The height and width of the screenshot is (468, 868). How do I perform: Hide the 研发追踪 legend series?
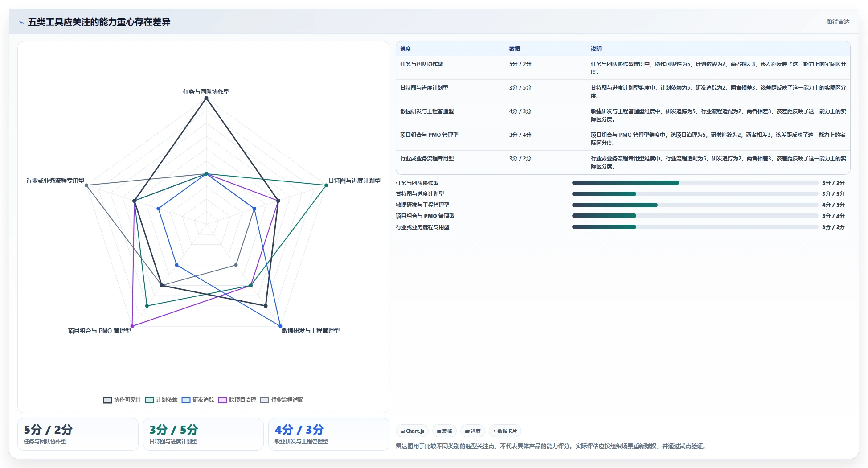198,400
